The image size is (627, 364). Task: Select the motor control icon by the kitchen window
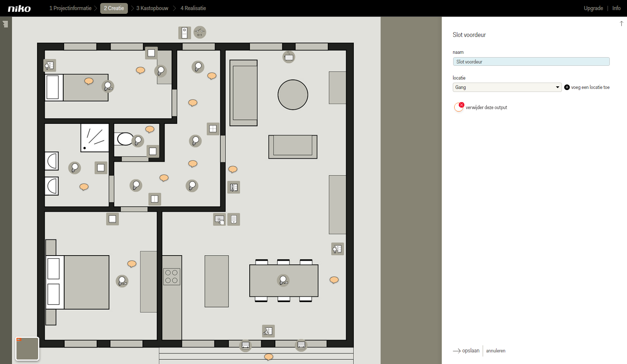[268, 331]
